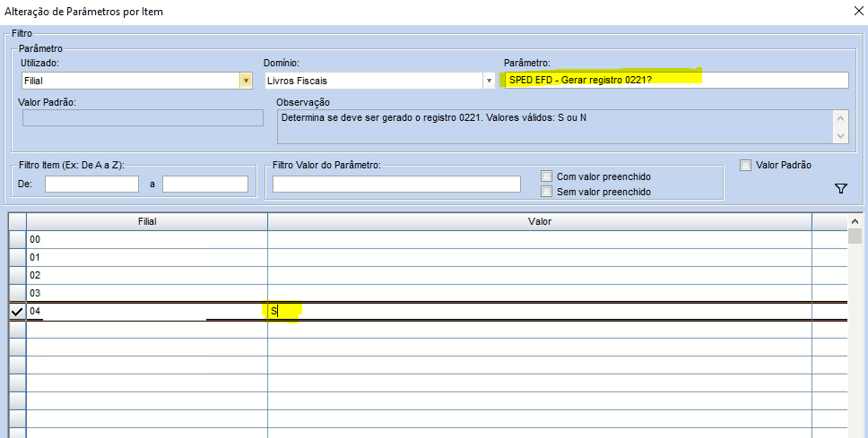The image size is (868, 438).
Task: Select the row for Filial 00
Action: [147, 240]
